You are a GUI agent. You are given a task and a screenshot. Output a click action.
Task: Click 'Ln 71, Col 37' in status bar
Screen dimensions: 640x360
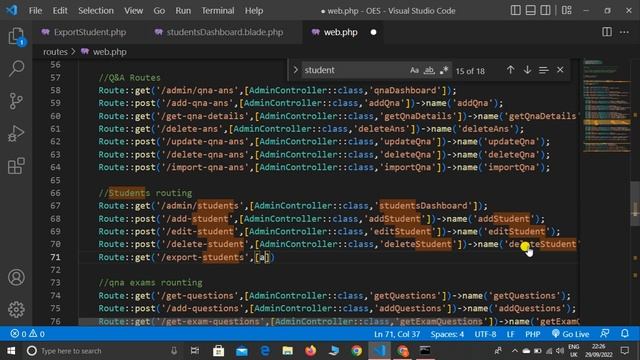click(397, 334)
